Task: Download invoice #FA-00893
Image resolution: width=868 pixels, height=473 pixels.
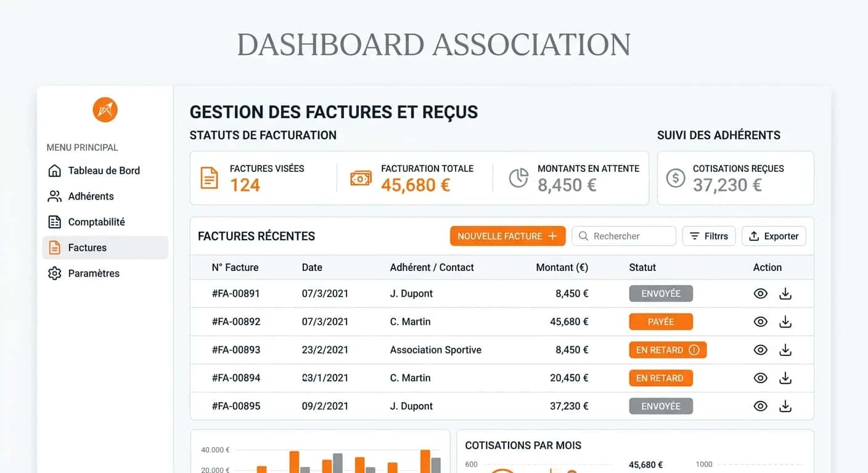Action: tap(785, 350)
